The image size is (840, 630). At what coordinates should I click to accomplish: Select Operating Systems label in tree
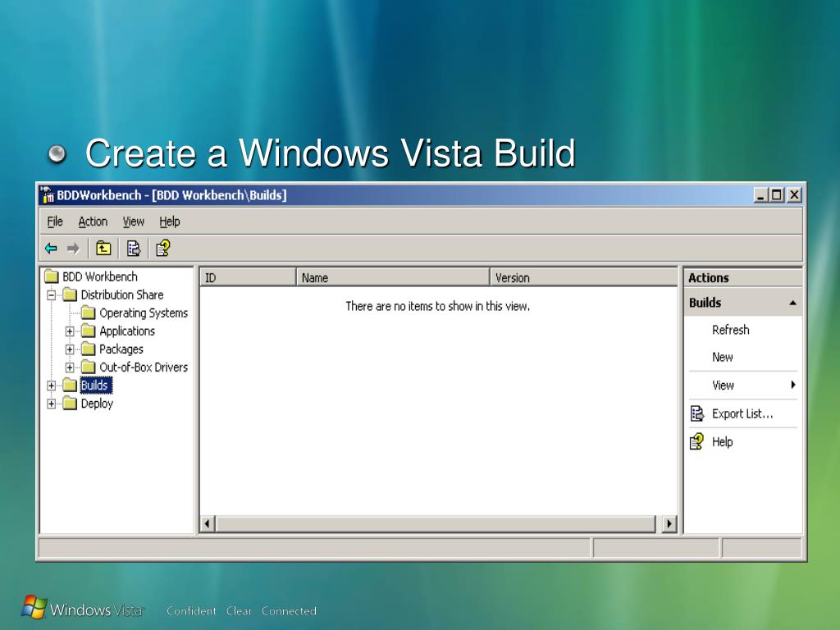[x=144, y=313]
